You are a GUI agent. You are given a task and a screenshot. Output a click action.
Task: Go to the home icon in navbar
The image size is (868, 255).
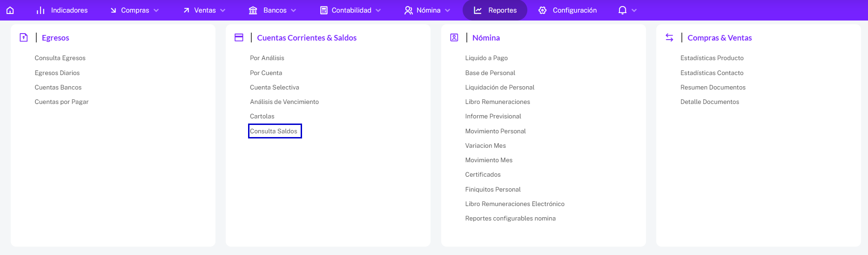click(x=10, y=10)
